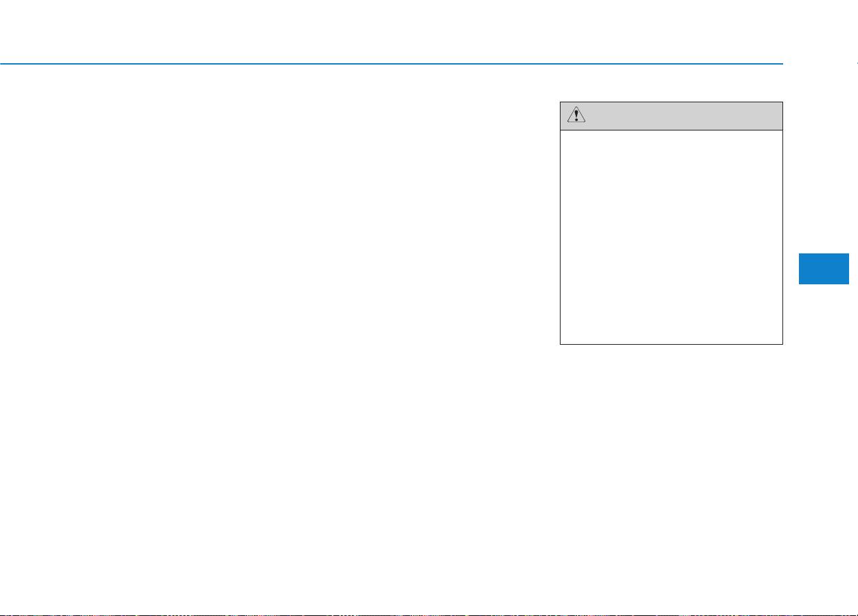Image resolution: width=858 pixels, height=616 pixels.
Task: Click inside the empty warning box body
Action: [671, 237]
